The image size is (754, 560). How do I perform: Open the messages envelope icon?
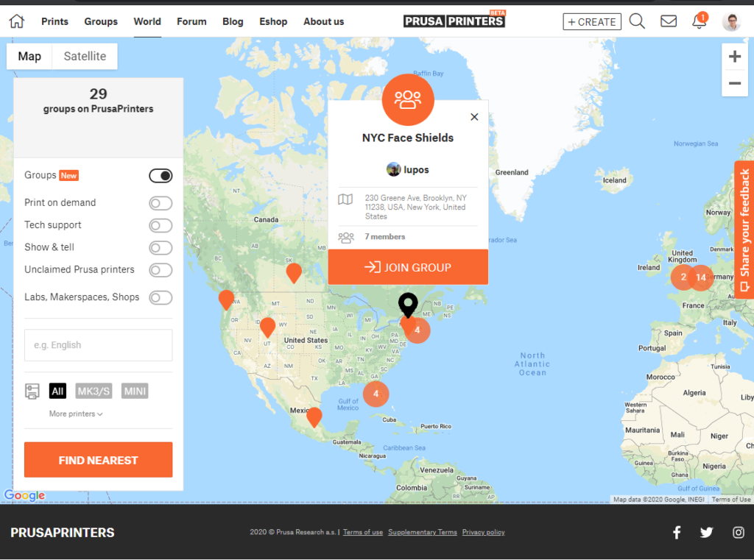coord(668,21)
